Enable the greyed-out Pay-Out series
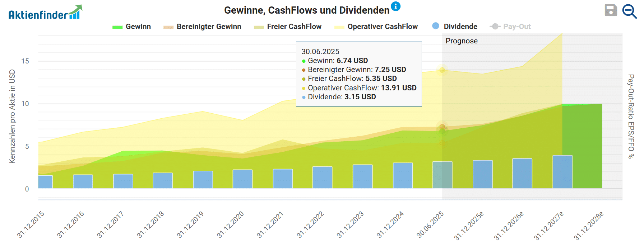 click(x=516, y=27)
